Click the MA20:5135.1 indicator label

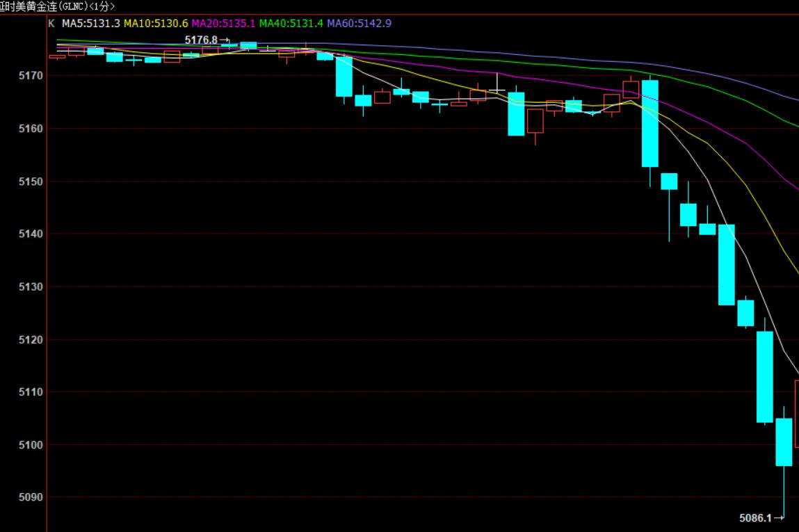tap(223, 24)
